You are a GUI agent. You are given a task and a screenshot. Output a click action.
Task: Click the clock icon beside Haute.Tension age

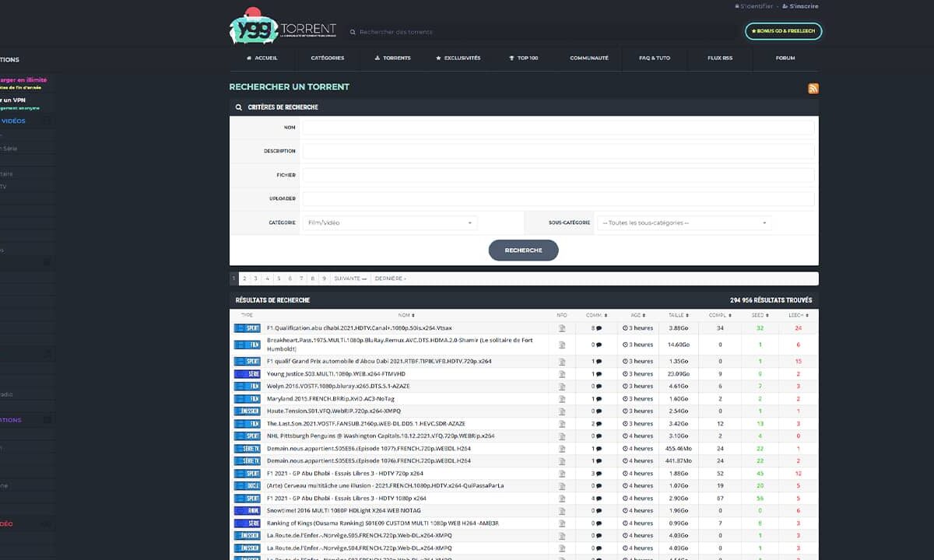(x=627, y=411)
